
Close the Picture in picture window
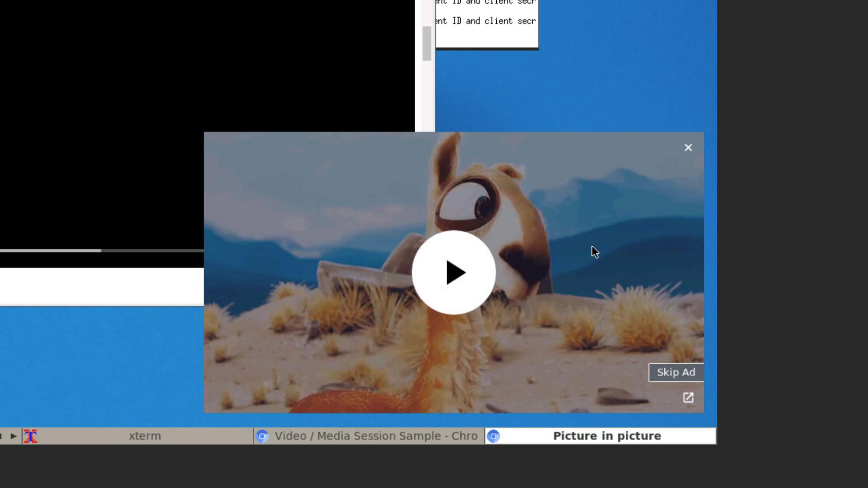[688, 148]
